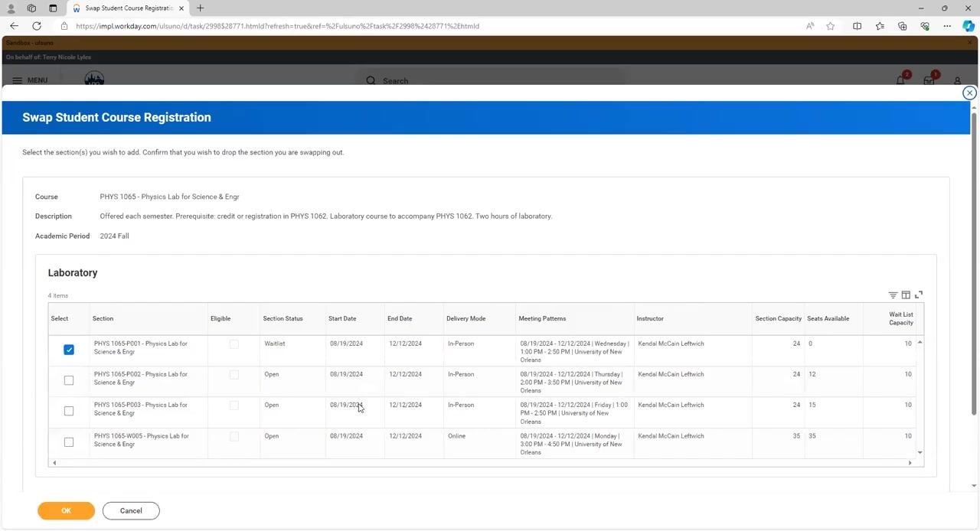
Task: Click the Section Capacity column header
Action: tap(779, 318)
